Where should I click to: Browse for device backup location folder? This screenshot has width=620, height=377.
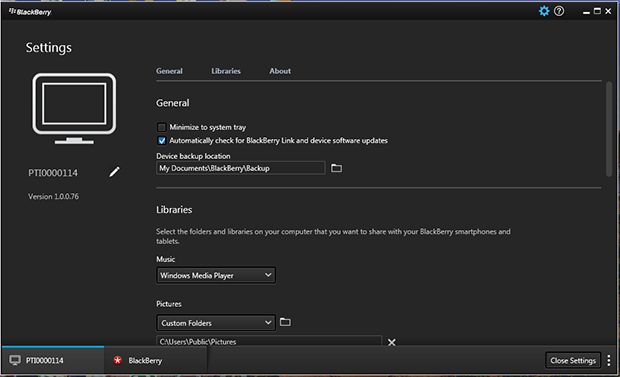[x=336, y=168]
